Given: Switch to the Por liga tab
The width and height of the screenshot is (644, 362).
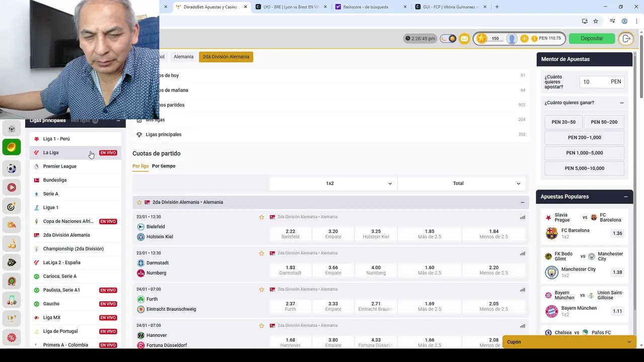Looking at the screenshot, I should 140,166.
